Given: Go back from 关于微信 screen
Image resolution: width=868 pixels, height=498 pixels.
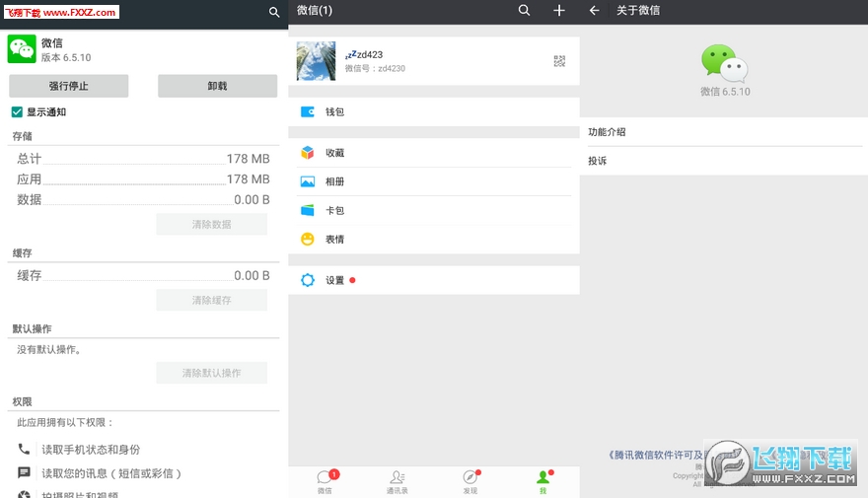Looking at the screenshot, I should coord(594,10).
